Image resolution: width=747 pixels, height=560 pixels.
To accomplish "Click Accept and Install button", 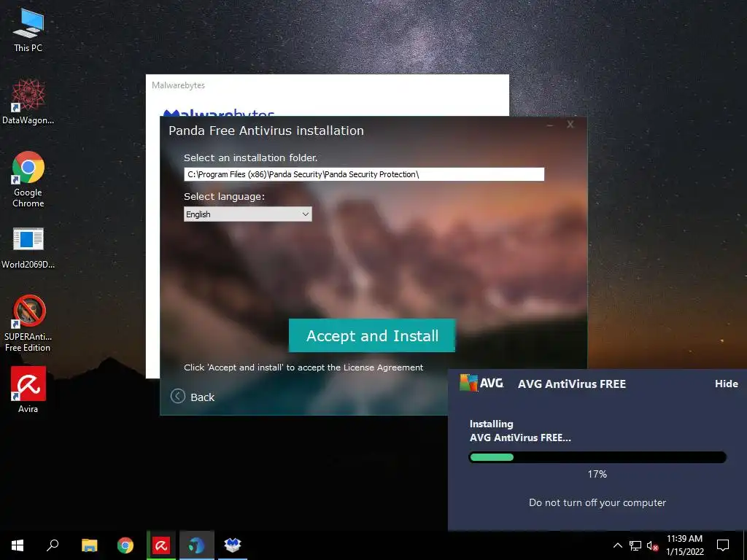I will tap(372, 335).
